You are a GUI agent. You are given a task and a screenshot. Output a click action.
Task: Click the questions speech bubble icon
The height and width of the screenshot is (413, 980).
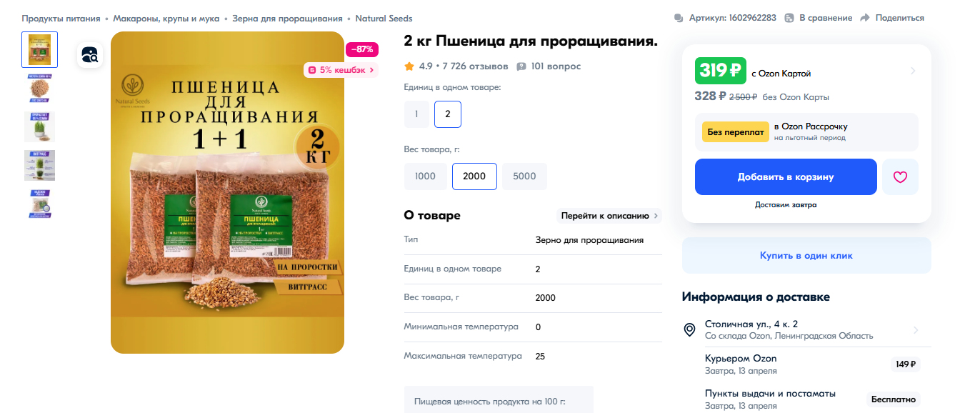521,66
